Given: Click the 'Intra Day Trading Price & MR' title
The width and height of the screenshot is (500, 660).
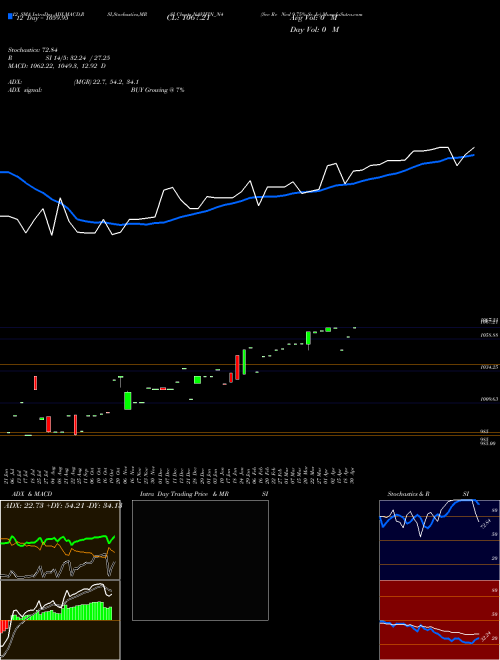Looking at the screenshot, I should click(184, 494).
